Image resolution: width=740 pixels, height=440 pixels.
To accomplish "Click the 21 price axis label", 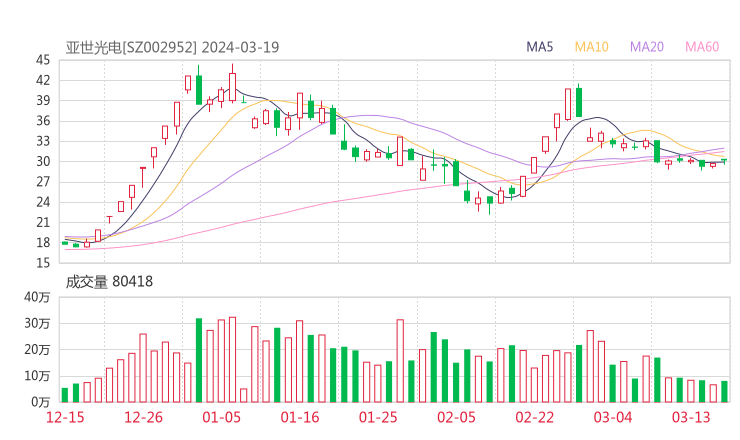I will pos(43,222).
